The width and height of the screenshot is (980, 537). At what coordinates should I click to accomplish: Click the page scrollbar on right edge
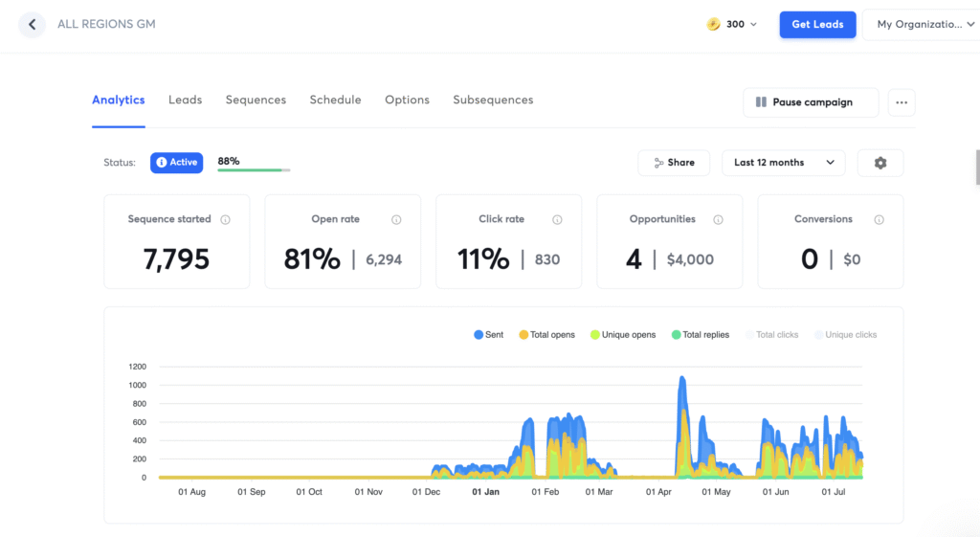(976, 168)
